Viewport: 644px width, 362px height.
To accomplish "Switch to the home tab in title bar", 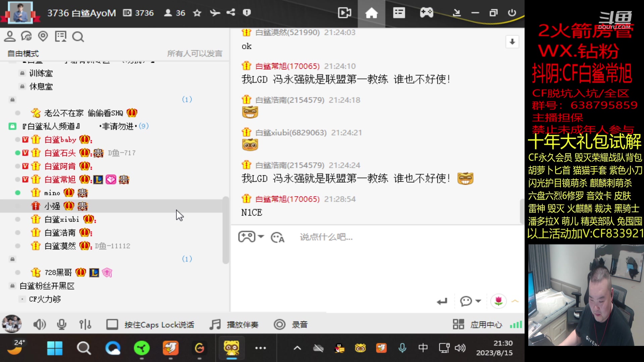I will pyautogui.click(x=372, y=13).
